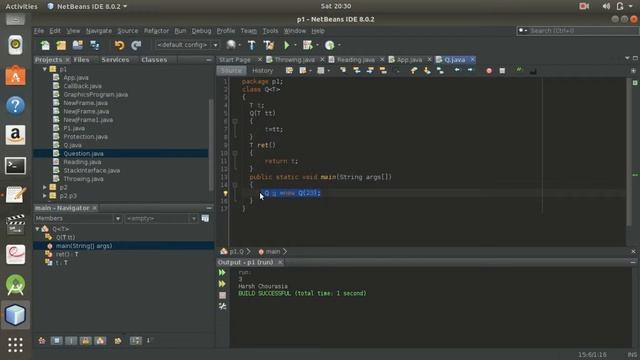Click the system volume icon

click(606, 6)
